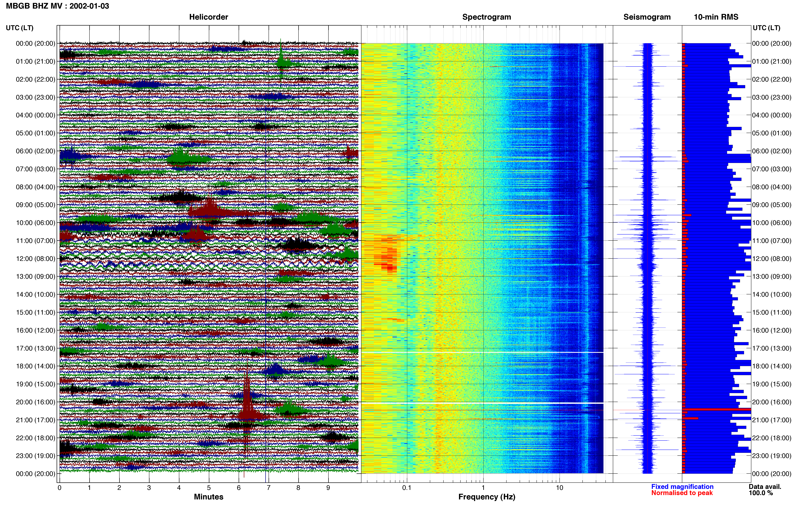Click 10:00 (06:00) on the RMS time axis
Screen dimensions: 812x508
point(772,223)
